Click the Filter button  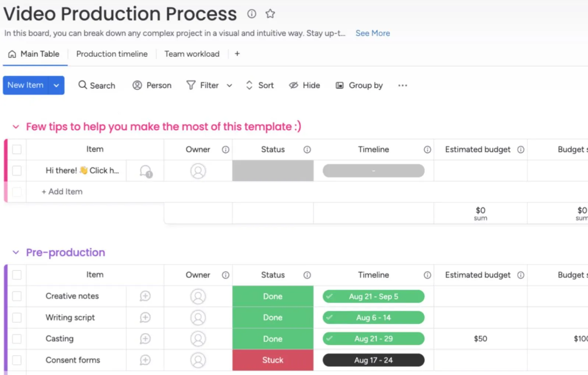203,85
